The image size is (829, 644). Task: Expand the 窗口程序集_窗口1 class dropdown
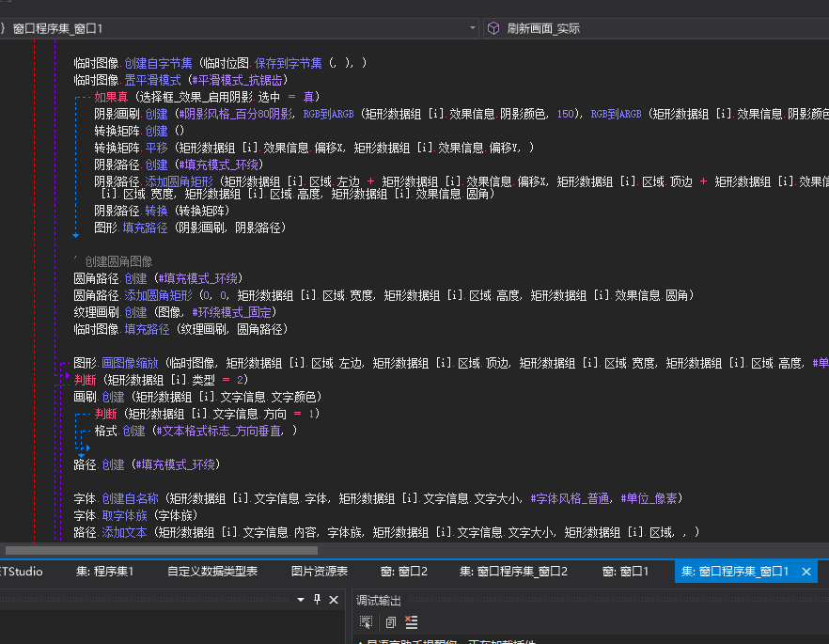point(473,28)
